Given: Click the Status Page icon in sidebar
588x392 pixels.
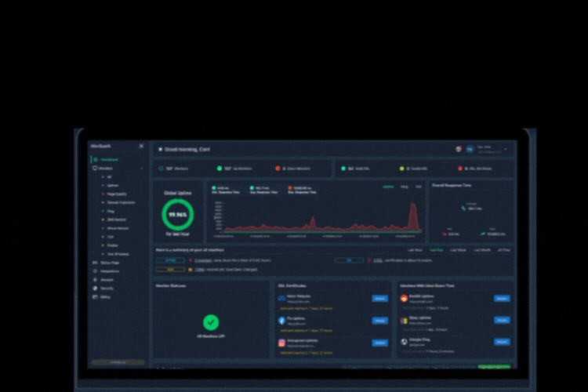Looking at the screenshot, I should (x=95, y=263).
